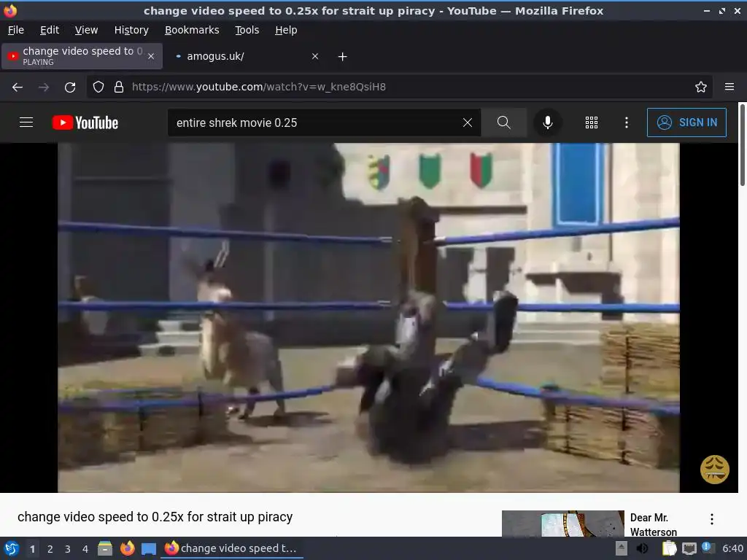Switch to workspace 4
Screen dimensions: 747x560
point(85,549)
